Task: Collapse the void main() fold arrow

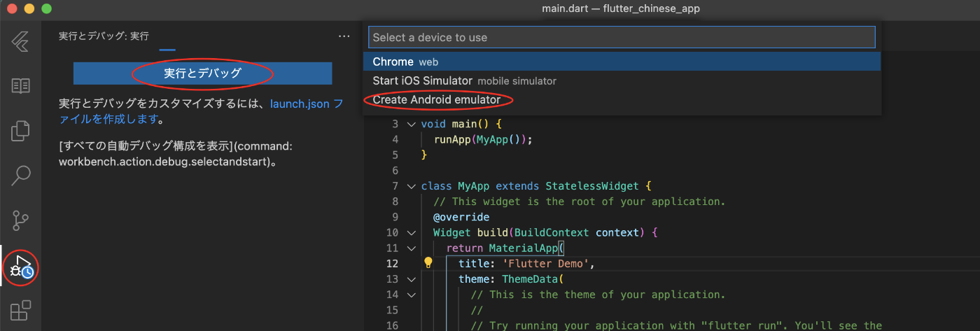Action: click(x=411, y=125)
